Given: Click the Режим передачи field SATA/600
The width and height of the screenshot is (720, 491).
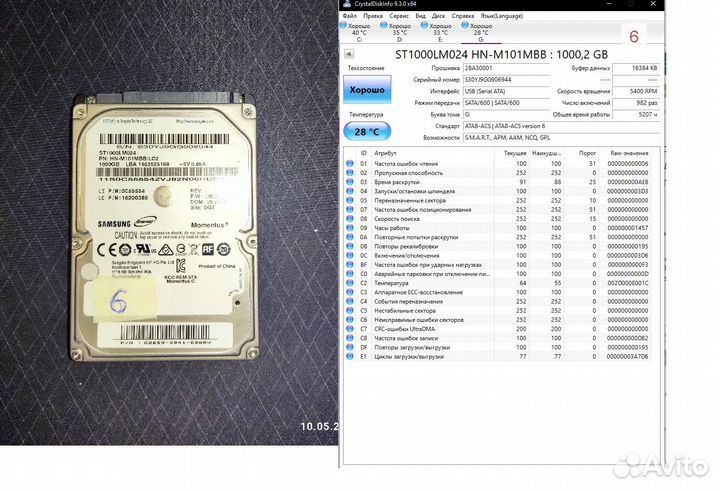Looking at the screenshot, I should pyautogui.click(x=506, y=103).
